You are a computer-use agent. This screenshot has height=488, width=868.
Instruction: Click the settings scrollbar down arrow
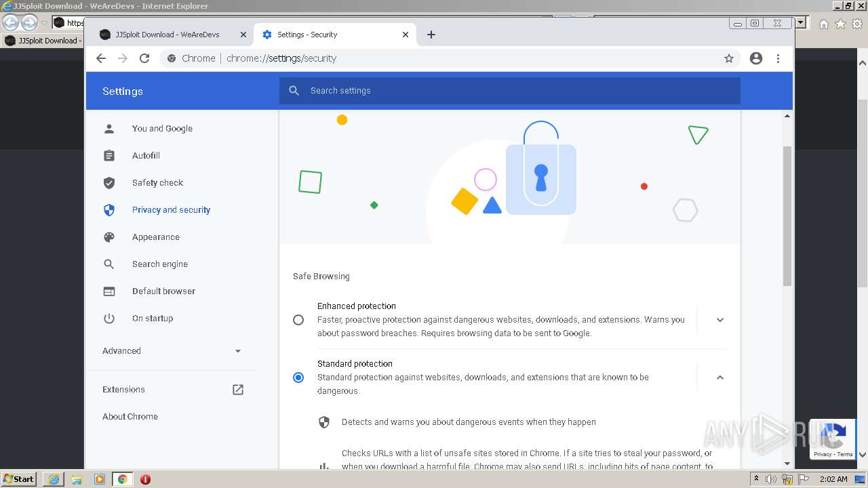pos(787,464)
